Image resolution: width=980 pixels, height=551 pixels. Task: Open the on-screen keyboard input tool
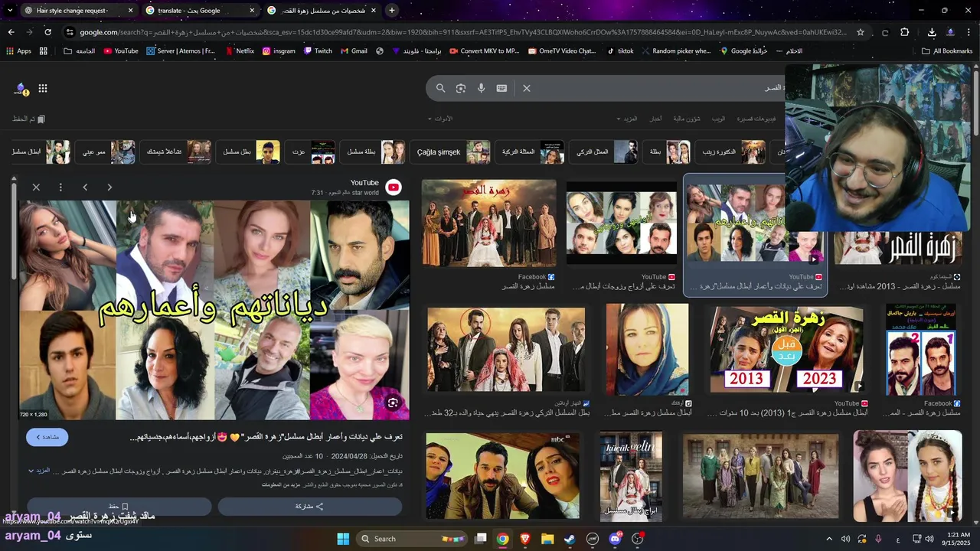[x=501, y=88]
